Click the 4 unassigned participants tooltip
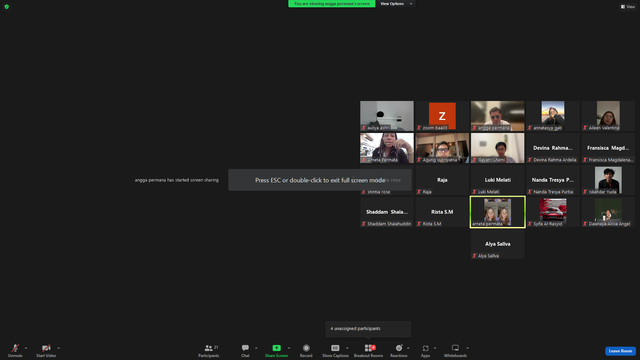640x360 pixels. tap(368, 329)
